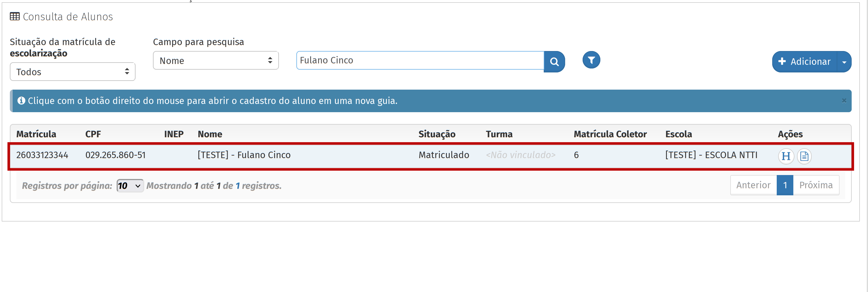Select page 1 in pagination
This screenshot has width=868, height=292.
785,185
